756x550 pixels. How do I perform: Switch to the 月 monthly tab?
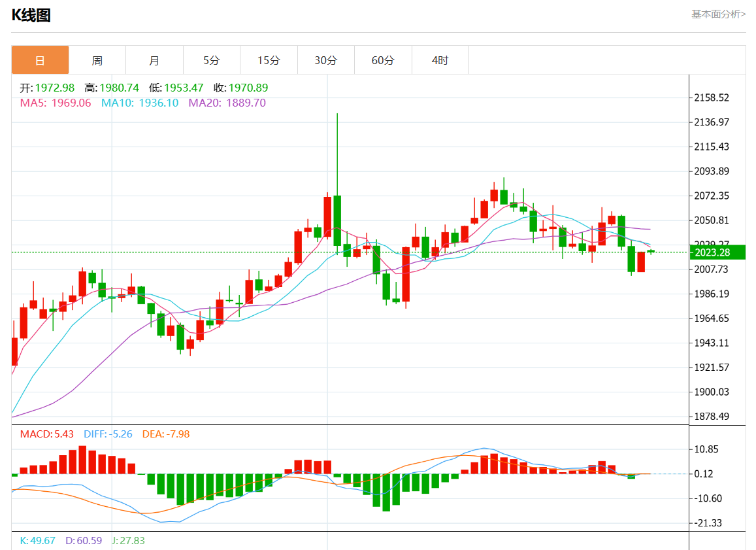[x=154, y=60]
